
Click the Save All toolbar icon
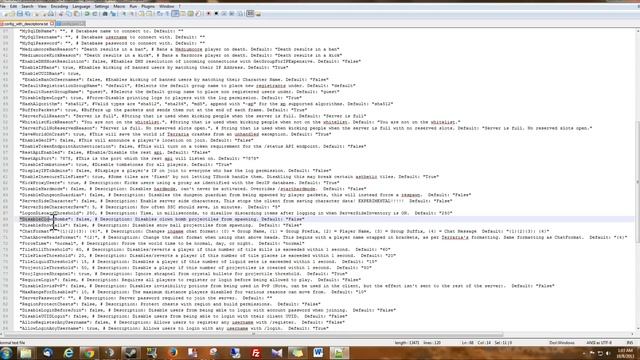click(x=27, y=14)
